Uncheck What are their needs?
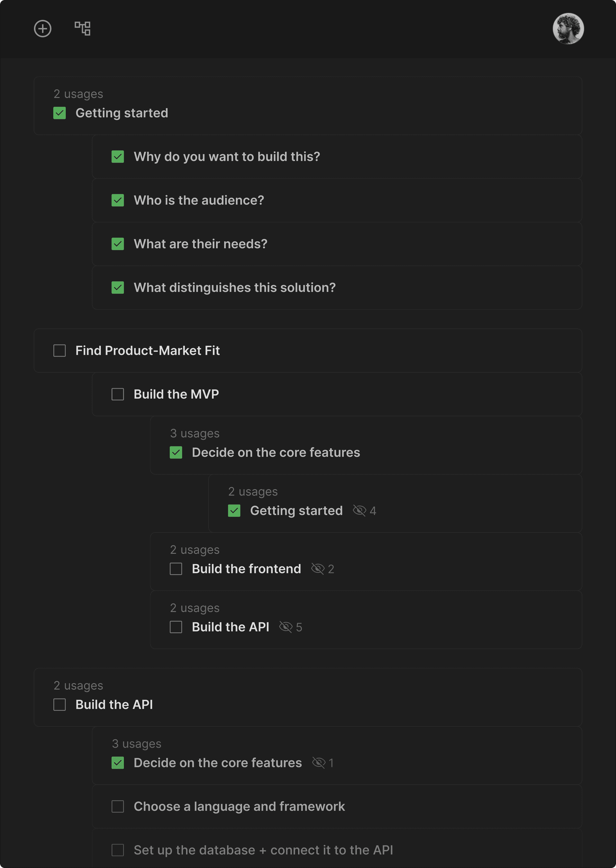 (118, 244)
